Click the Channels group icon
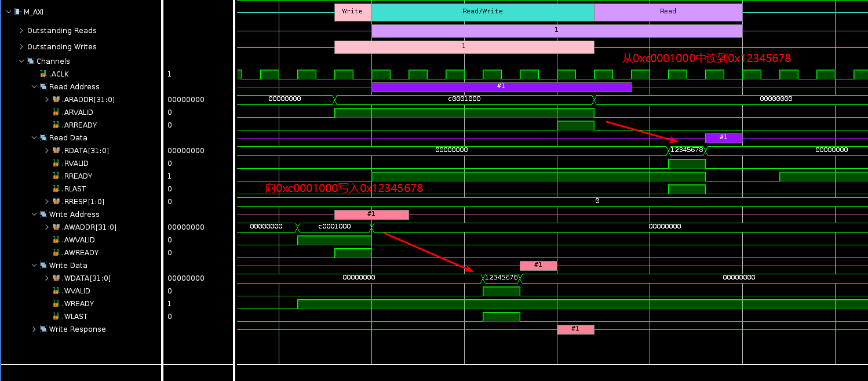The image size is (868, 381). pos(31,61)
